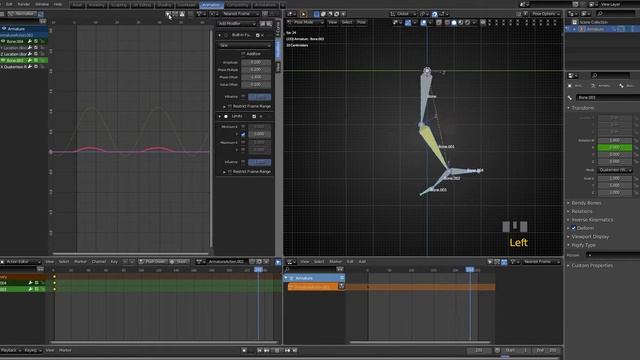Toggle visibility of Armature channel in graph editor
The width and height of the screenshot is (640, 360).
tap(4, 29)
